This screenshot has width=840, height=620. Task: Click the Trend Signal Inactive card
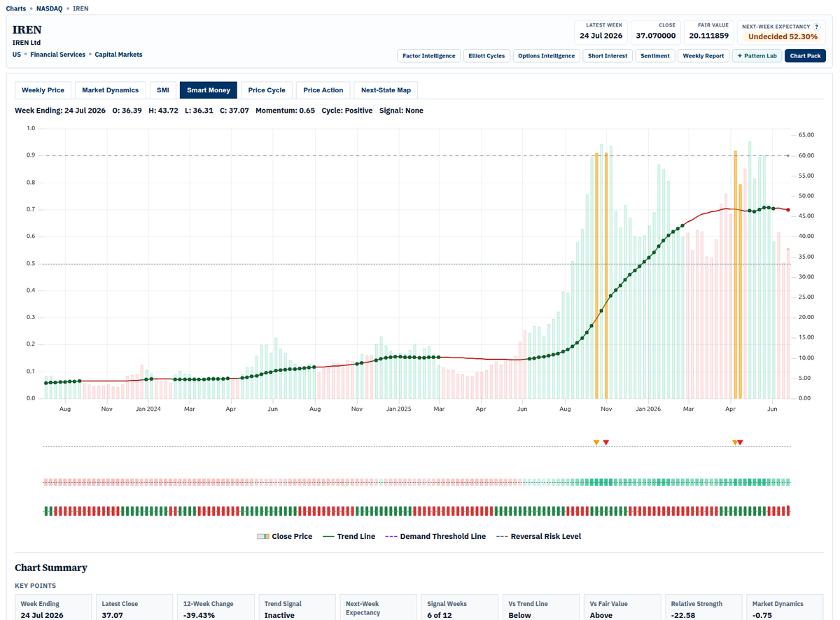click(297, 607)
